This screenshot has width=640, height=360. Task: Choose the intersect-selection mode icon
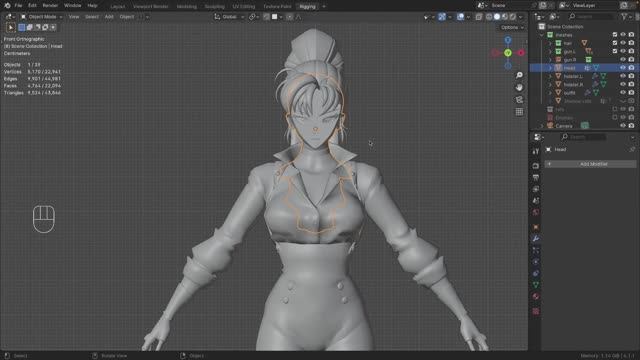53,27
